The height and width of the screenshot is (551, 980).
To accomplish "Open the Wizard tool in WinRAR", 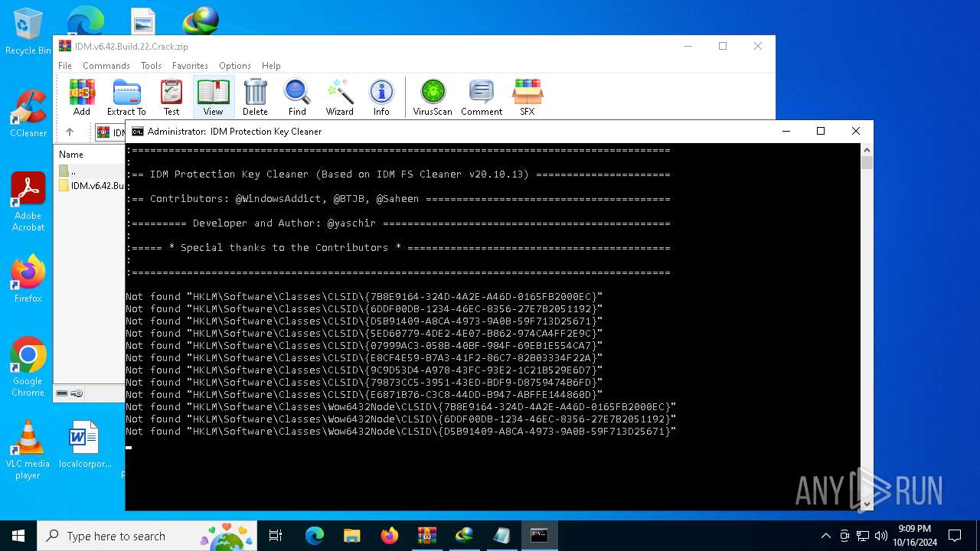I will pyautogui.click(x=339, y=97).
